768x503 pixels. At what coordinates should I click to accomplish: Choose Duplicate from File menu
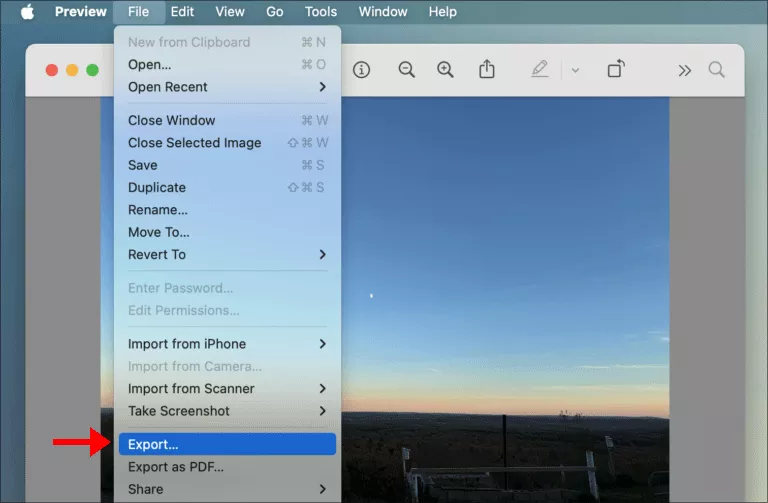(227, 187)
